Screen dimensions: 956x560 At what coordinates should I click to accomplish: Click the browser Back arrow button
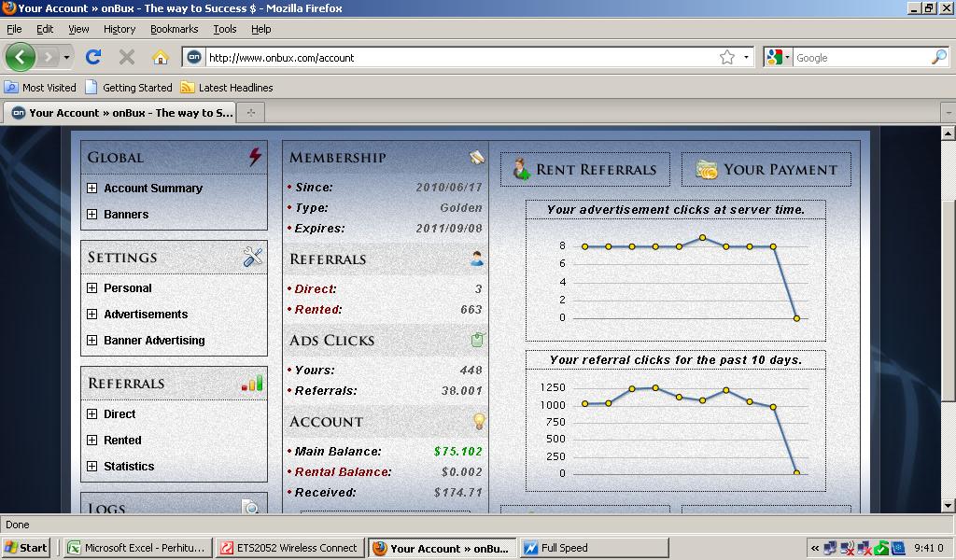click(21, 57)
